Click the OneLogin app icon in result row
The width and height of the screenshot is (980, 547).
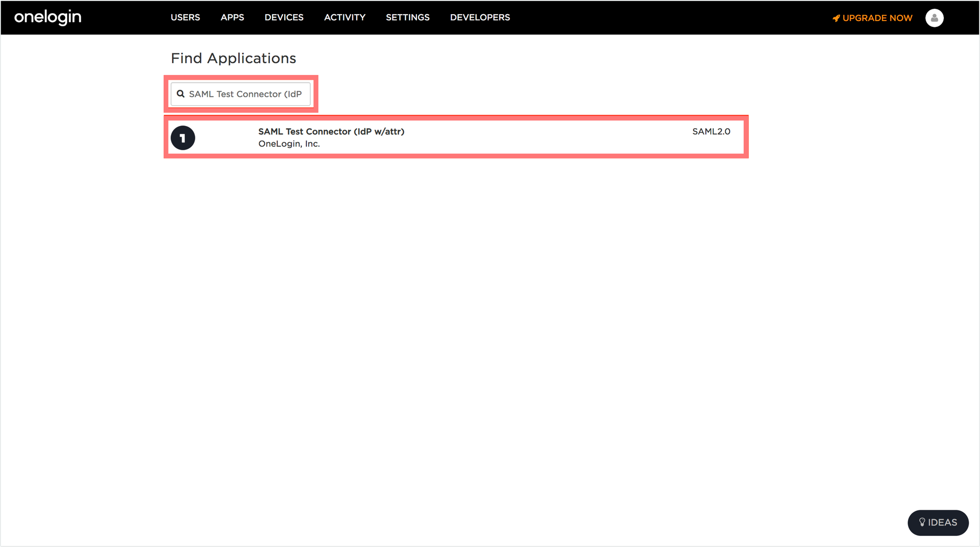point(183,138)
